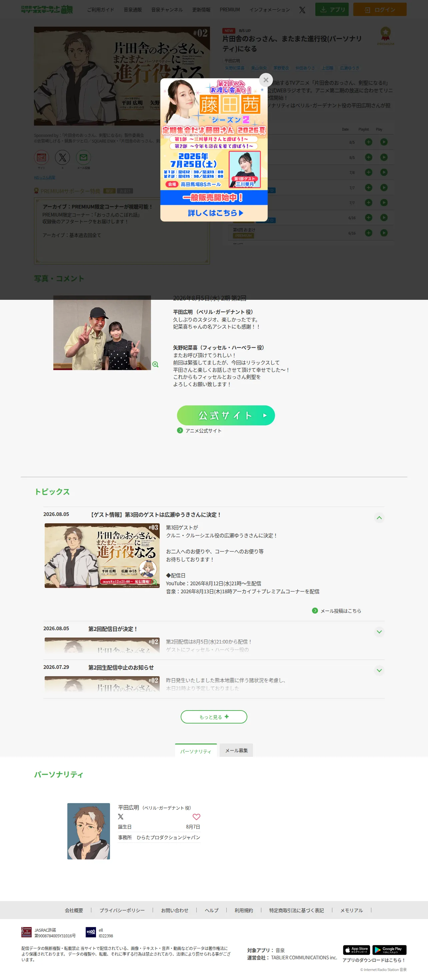Expand the 第2回生配信中止のお知らせ topic
Screen dimensions: 428x980
pyautogui.click(x=379, y=670)
